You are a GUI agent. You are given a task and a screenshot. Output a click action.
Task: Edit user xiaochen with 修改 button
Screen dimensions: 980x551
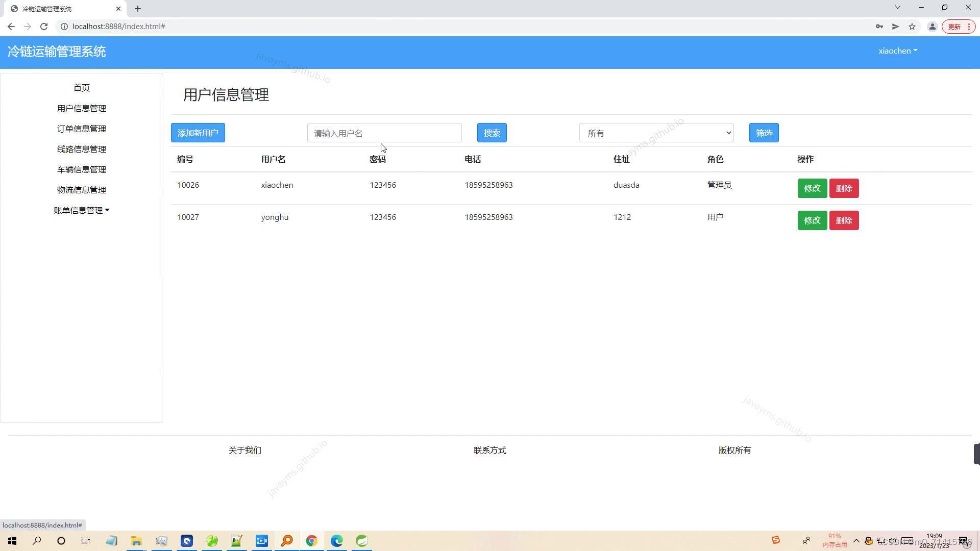812,188
